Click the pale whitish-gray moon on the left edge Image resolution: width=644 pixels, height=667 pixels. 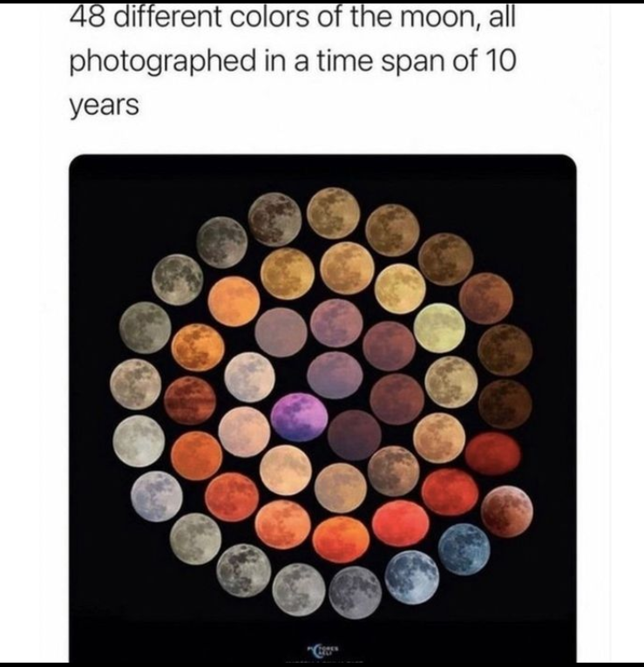coord(139,441)
